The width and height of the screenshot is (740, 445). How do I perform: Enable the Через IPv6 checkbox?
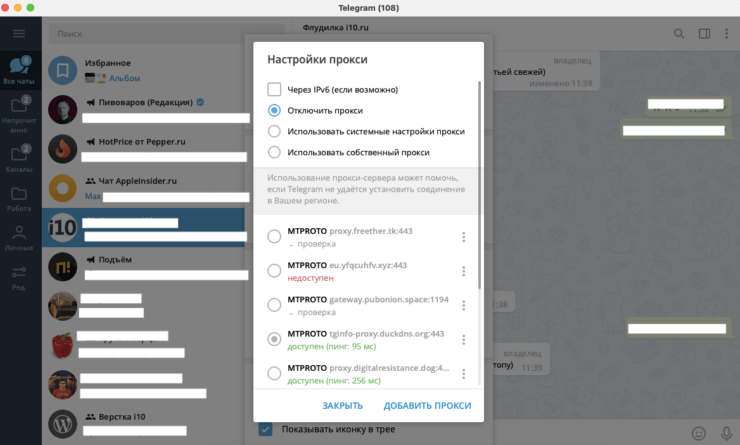274,89
